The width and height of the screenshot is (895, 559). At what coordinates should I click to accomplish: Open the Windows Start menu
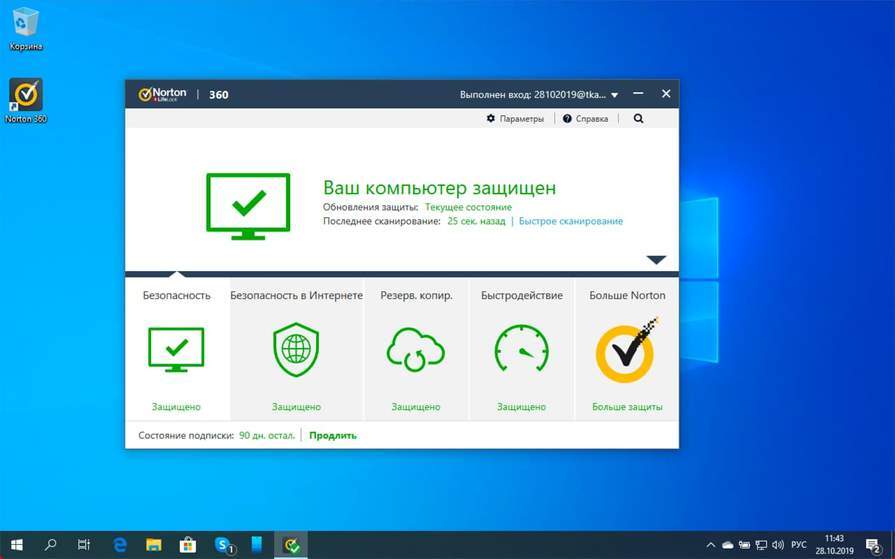(17, 545)
